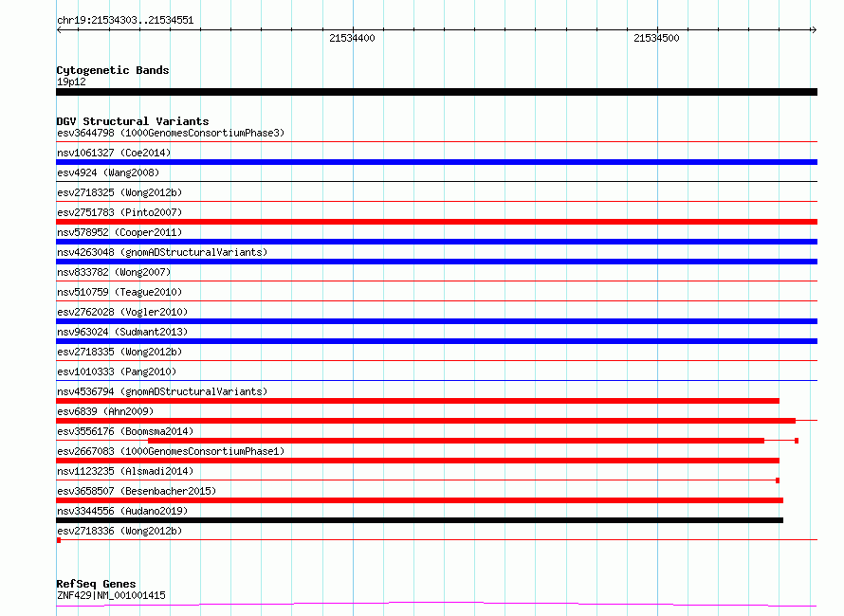Select nsv963024 (Sudmant2013) label

[x=122, y=332]
